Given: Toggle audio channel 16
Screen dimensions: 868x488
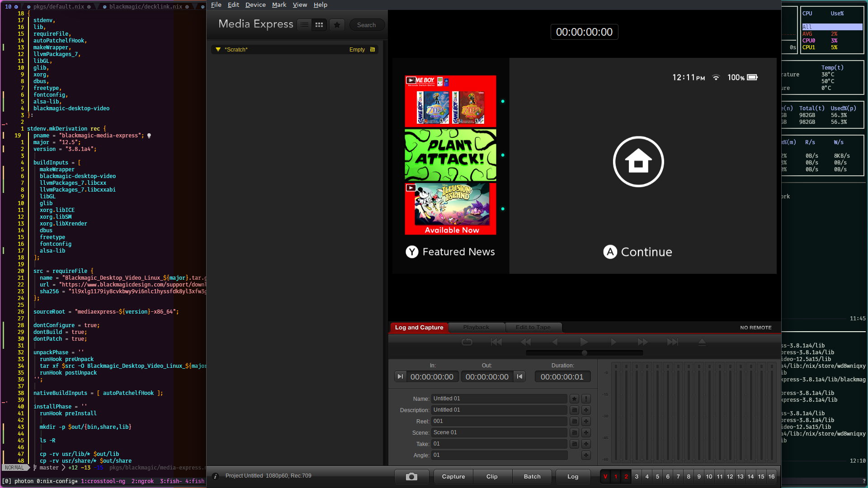Looking at the screenshot, I should click(772, 477).
